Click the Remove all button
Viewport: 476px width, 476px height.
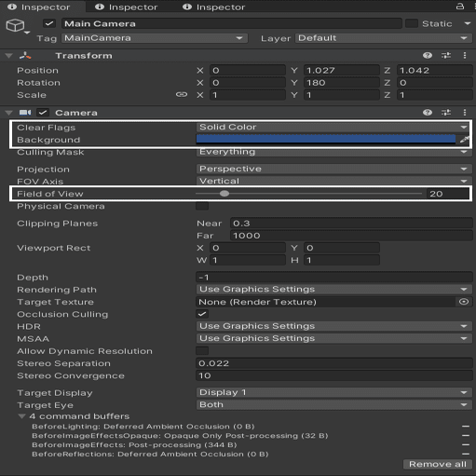[x=438, y=464]
